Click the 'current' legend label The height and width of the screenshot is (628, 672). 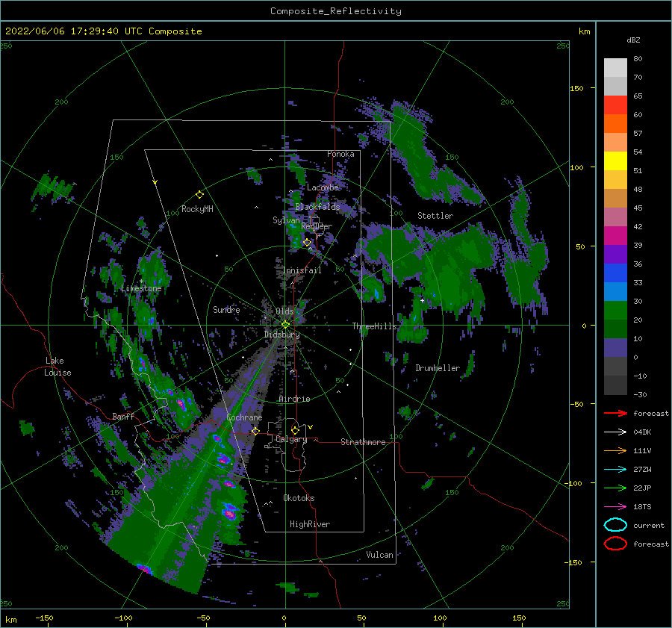pos(649,525)
